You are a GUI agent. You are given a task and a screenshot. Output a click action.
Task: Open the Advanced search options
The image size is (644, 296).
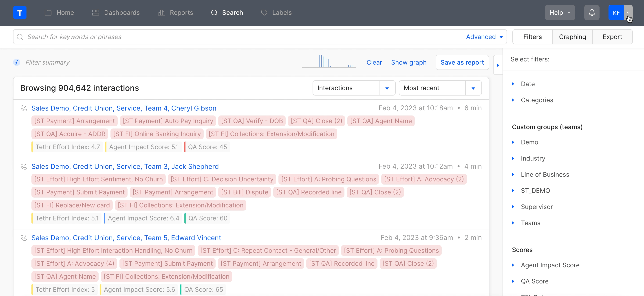click(484, 37)
